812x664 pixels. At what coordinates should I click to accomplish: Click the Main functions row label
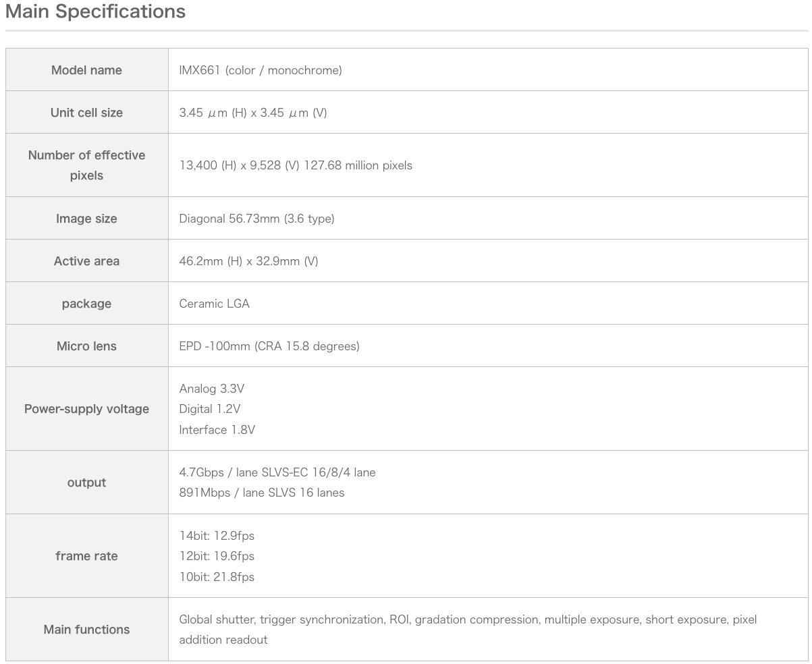click(x=86, y=630)
